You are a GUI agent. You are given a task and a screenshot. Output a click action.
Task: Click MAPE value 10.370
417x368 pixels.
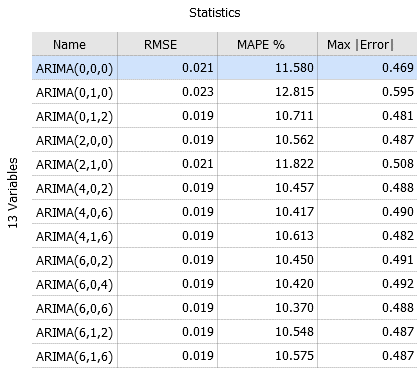coord(294,308)
